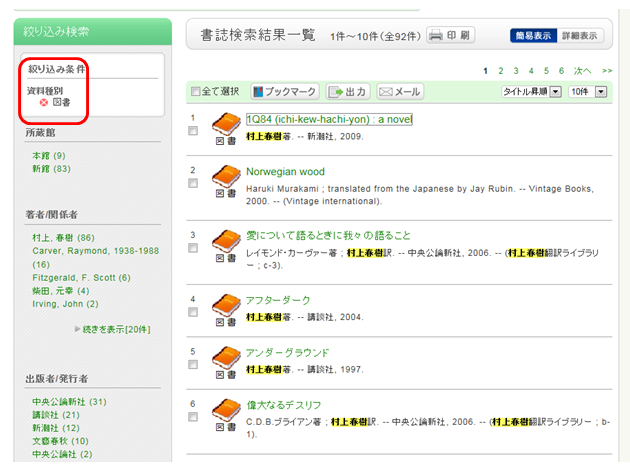Filter by Carver, Raymond, 1938-1988
The height and width of the screenshot is (472, 630).
(95, 257)
